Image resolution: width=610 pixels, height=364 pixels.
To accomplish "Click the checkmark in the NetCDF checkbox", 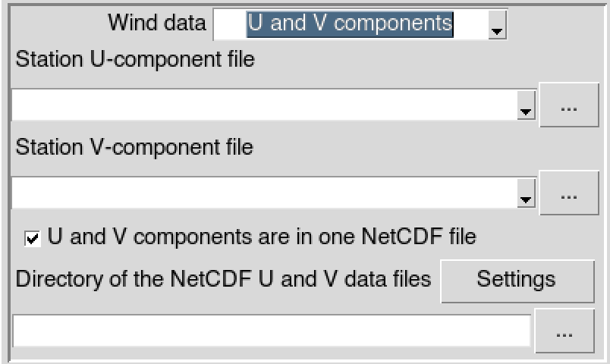I will click(x=33, y=238).
